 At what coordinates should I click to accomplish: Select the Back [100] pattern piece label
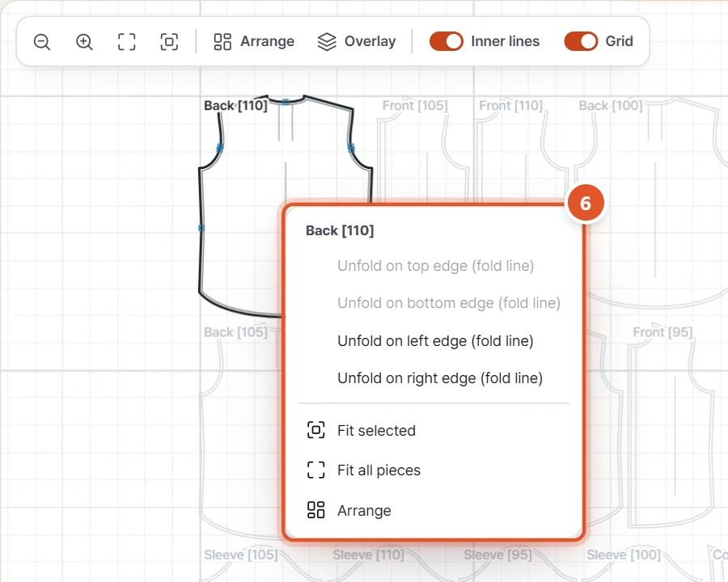(611, 105)
